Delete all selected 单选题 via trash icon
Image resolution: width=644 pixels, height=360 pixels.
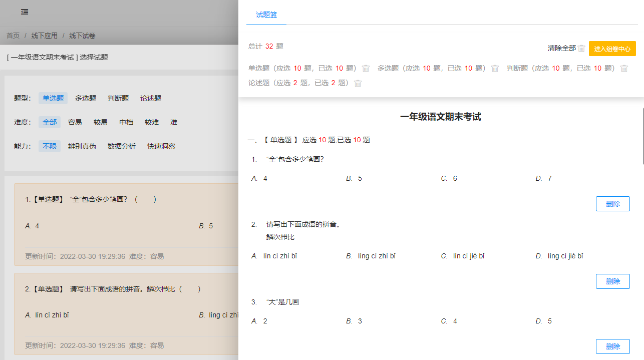click(x=366, y=69)
